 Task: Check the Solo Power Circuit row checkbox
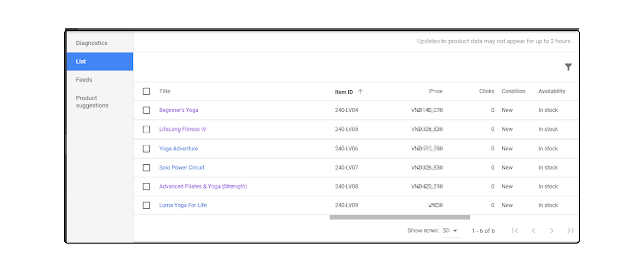(146, 167)
